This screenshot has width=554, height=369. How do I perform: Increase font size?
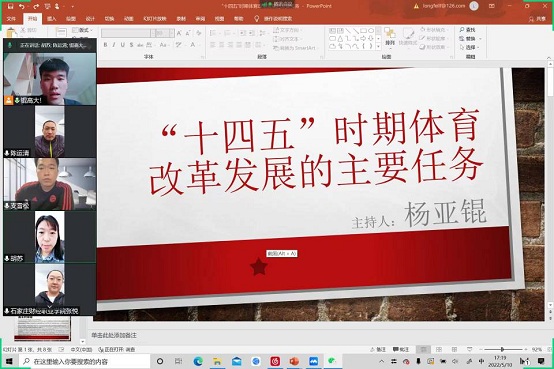pos(179,33)
